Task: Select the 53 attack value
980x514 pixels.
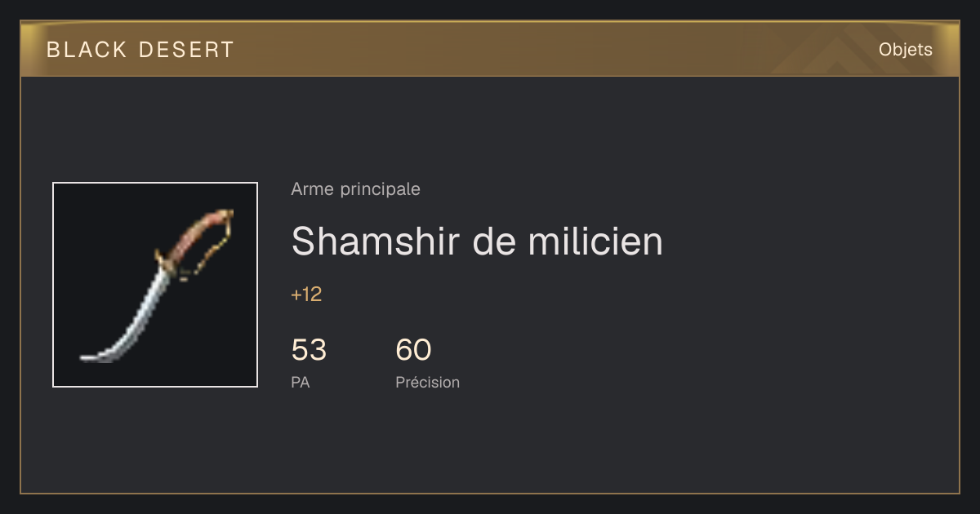Action: click(x=309, y=350)
